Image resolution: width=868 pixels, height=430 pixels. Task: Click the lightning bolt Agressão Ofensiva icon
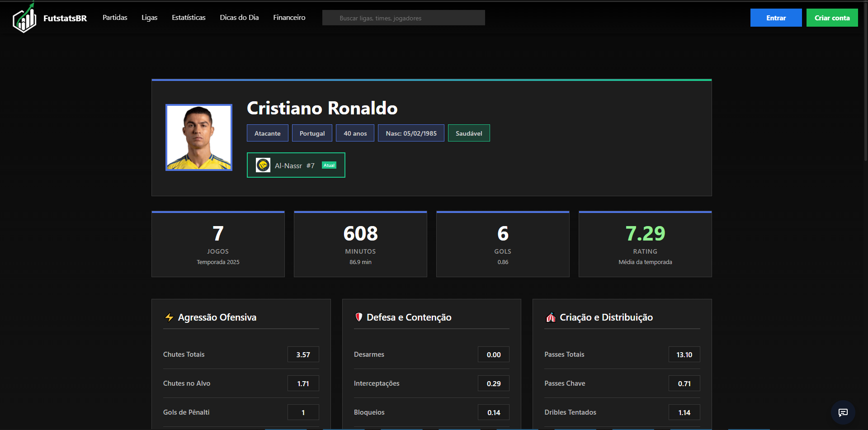(x=169, y=317)
